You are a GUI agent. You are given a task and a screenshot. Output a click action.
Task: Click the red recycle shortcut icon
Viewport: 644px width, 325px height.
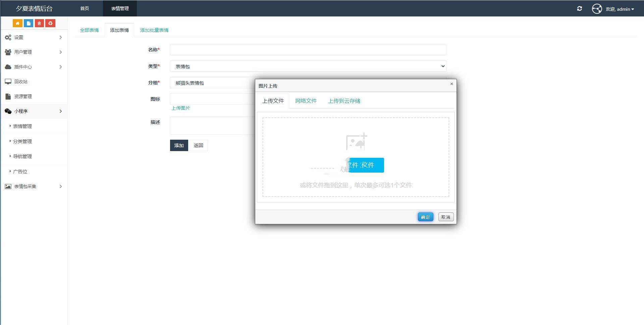point(50,23)
